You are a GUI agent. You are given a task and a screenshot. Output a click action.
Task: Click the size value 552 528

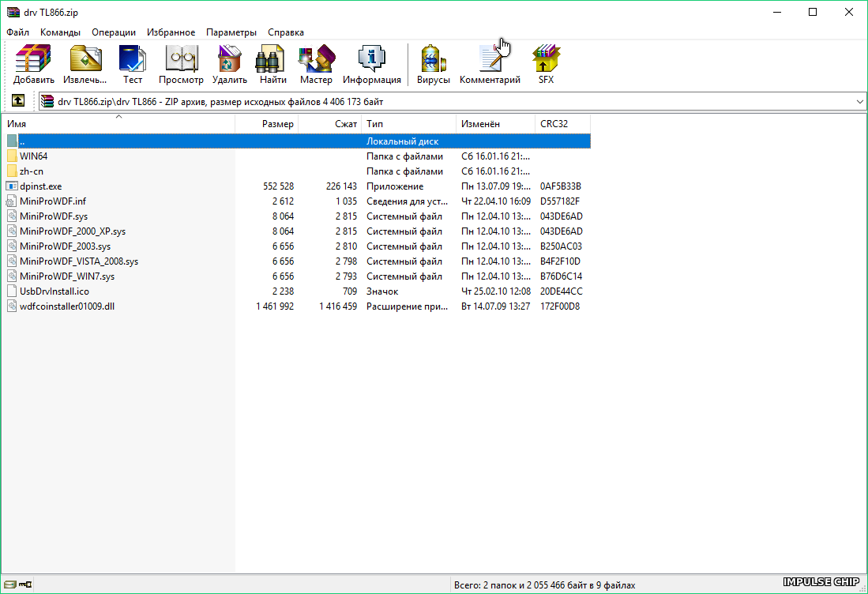tap(279, 186)
